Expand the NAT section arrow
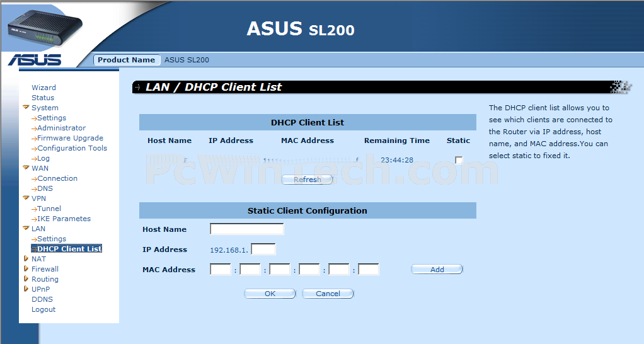The width and height of the screenshot is (644, 344). [x=26, y=258]
